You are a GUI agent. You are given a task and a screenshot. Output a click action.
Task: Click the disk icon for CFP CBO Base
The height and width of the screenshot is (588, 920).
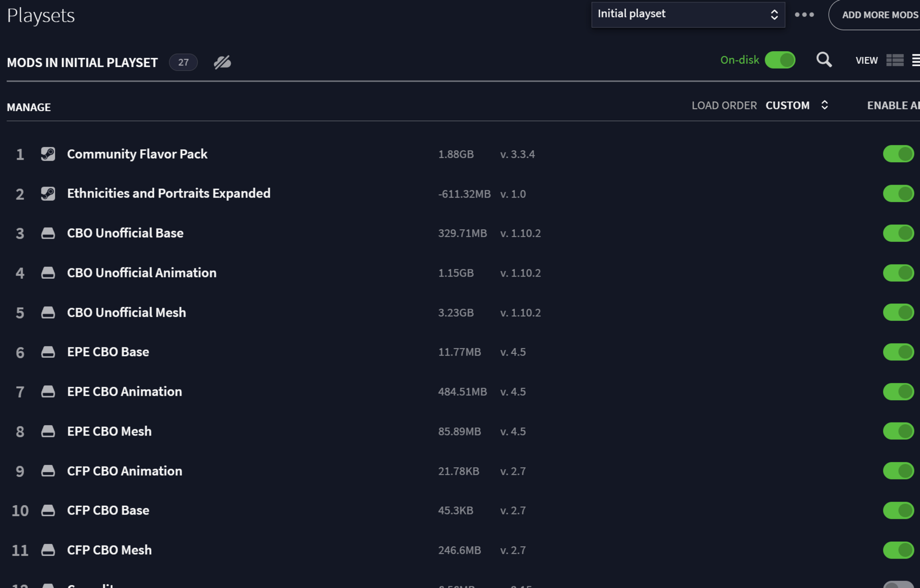[48, 511]
